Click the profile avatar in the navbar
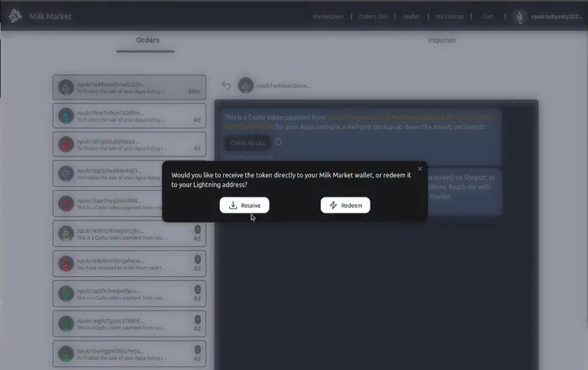 point(519,17)
